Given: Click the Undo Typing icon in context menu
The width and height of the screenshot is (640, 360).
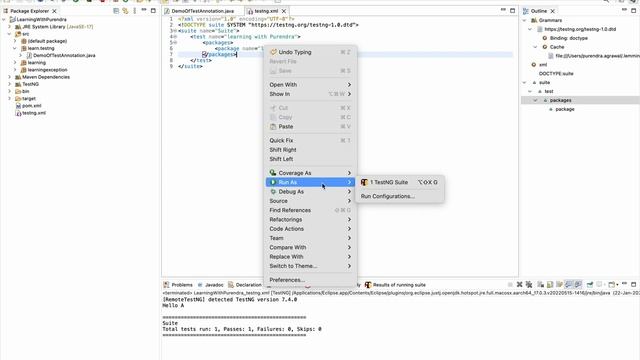Looking at the screenshot, I should (273, 52).
